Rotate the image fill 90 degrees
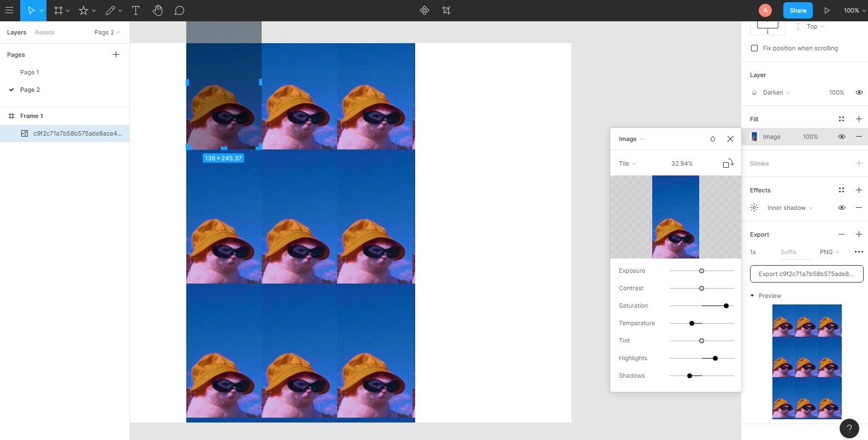Image resolution: width=868 pixels, height=440 pixels. [x=728, y=163]
